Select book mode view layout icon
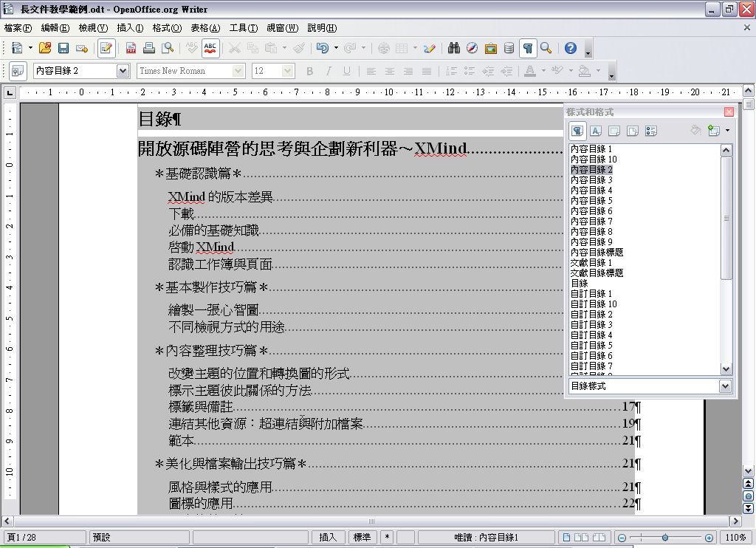This screenshot has width=756, height=548. click(599, 538)
